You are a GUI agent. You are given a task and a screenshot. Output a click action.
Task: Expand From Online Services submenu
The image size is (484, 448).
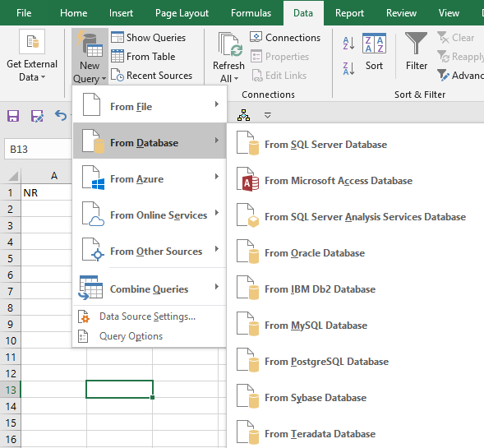click(150, 213)
